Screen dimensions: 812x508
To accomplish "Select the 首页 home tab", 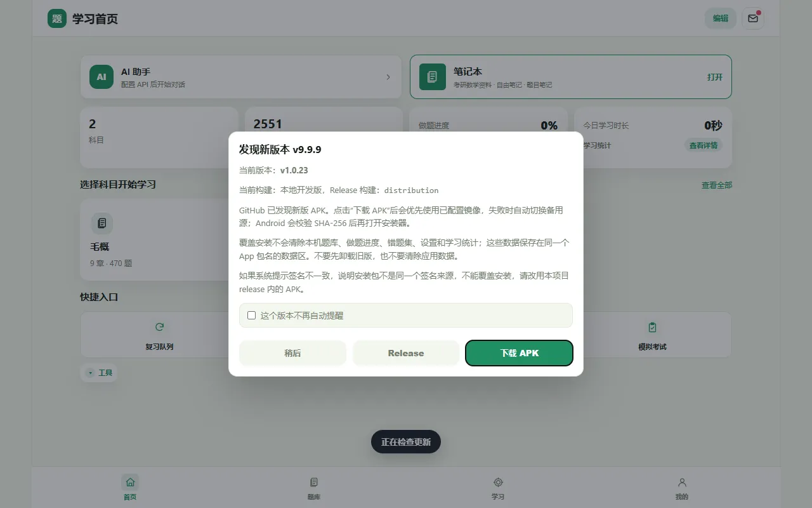I will pos(130,488).
